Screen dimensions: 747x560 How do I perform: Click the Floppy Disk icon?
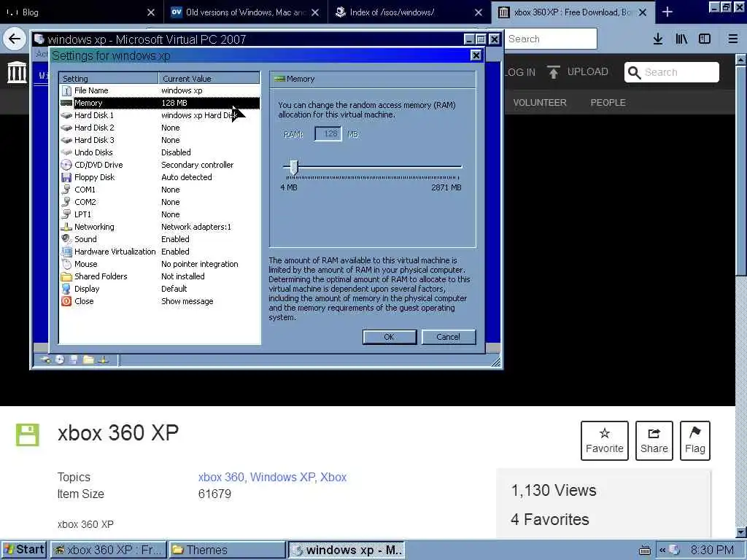point(66,177)
